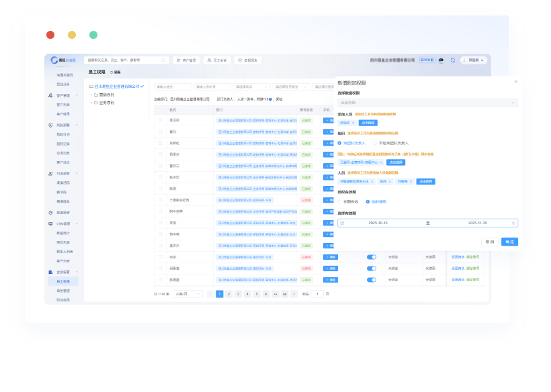Select the 长期有效 radio option
This screenshot has width=551, height=392.
(340, 201)
